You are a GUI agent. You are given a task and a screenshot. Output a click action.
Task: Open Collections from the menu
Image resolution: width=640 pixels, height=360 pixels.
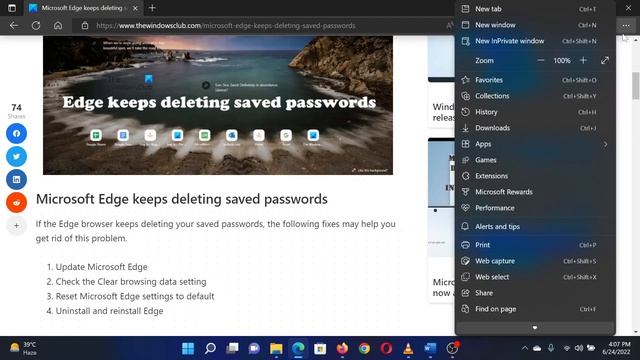[x=535, y=96]
